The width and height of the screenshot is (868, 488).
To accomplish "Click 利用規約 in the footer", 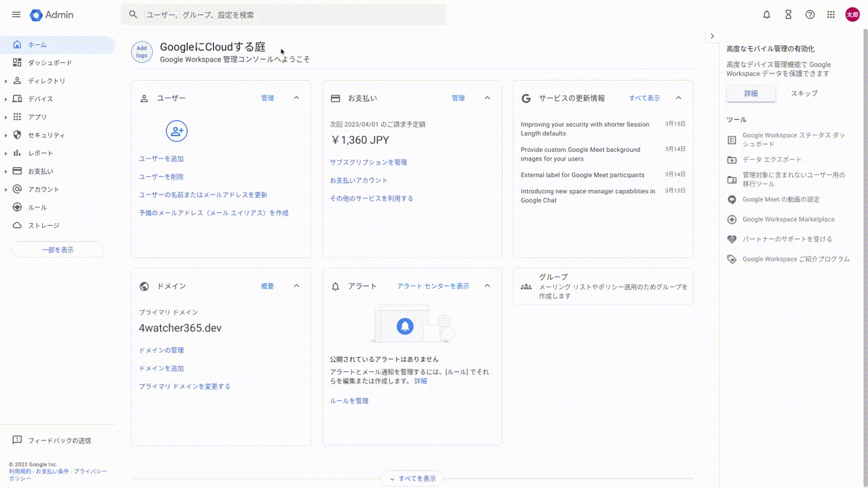I will click(20, 471).
